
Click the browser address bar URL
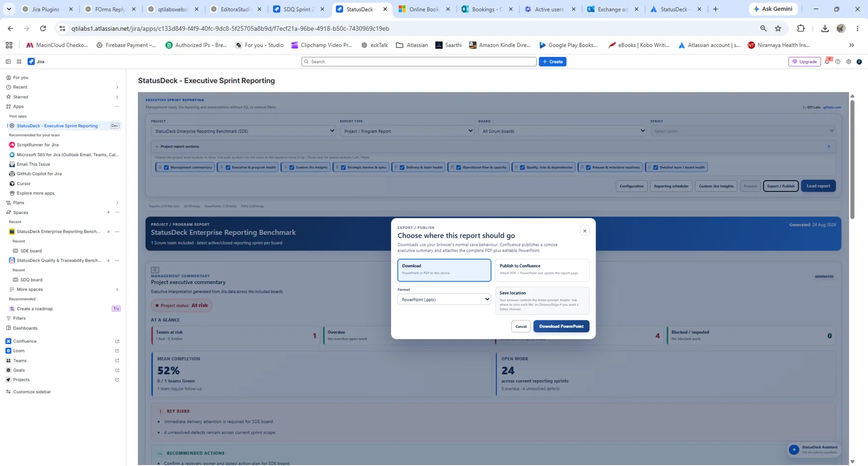click(230, 28)
